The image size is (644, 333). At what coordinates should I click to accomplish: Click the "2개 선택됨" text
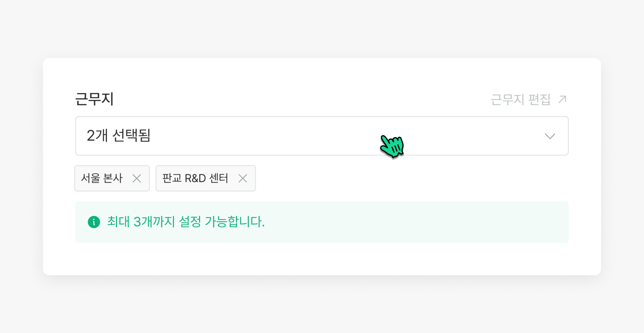pos(118,136)
